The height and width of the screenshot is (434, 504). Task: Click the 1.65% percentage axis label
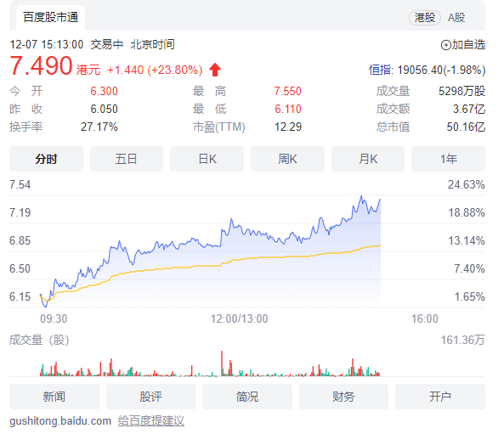click(x=469, y=296)
